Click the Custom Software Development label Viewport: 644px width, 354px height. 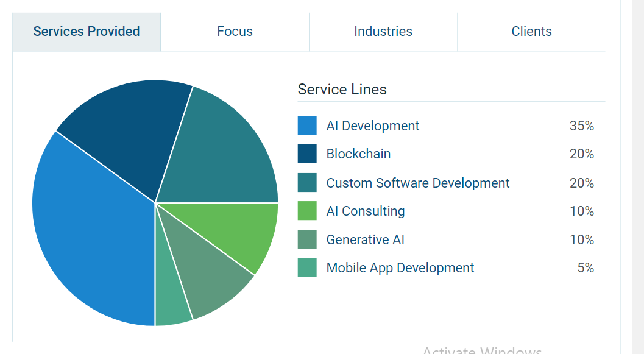pos(417,183)
